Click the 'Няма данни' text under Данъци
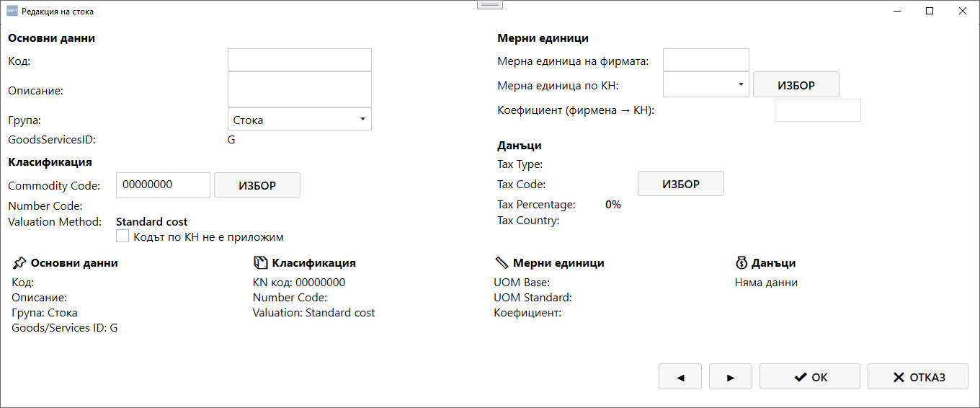The width and height of the screenshot is (980, 408). (766, 283)
